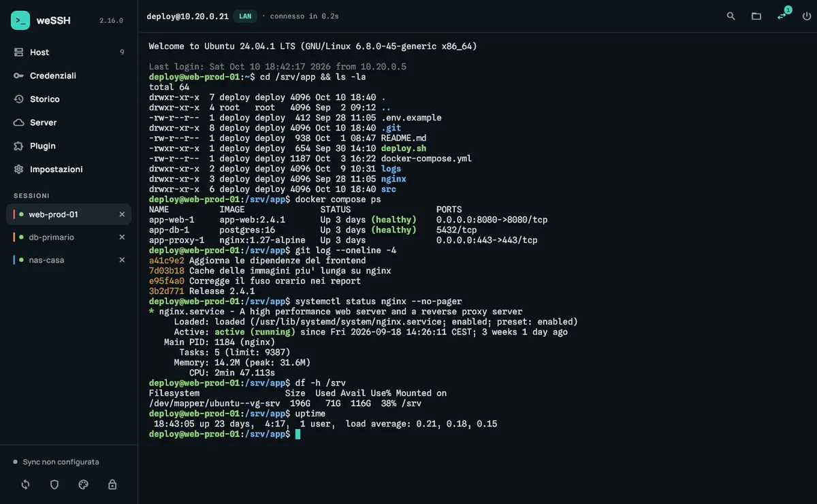This screenshot has height=504, width=817.
Task: Click the app-proxy-1 container name
Action: tap(177, 240)
